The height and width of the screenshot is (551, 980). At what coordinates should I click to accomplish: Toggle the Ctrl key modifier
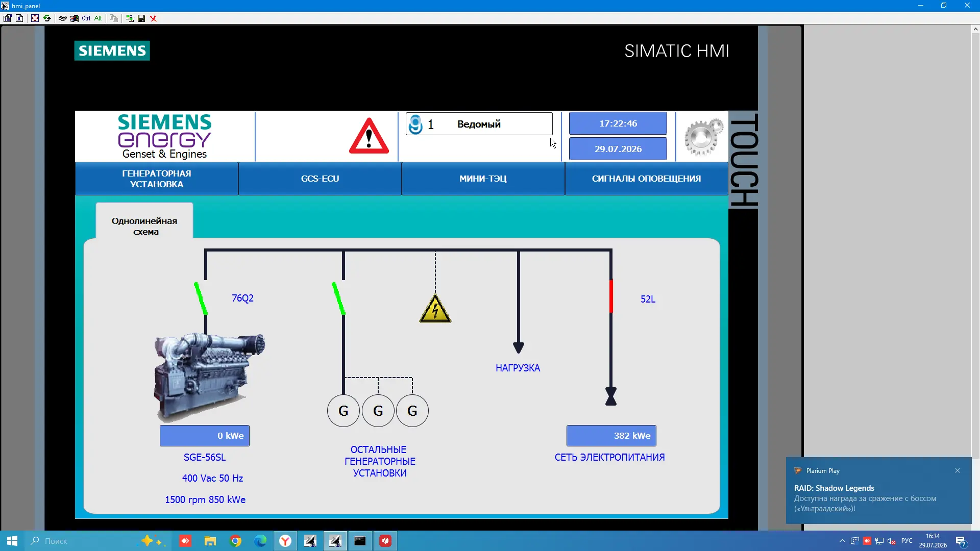(x=86, y=18)
